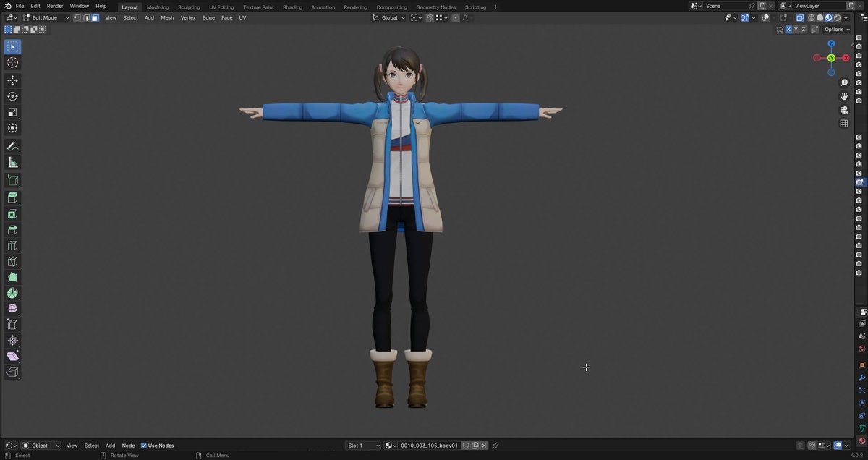Enable vertex select mode
This screenshot has width=868, height=460.
click(x=77, y=17)
